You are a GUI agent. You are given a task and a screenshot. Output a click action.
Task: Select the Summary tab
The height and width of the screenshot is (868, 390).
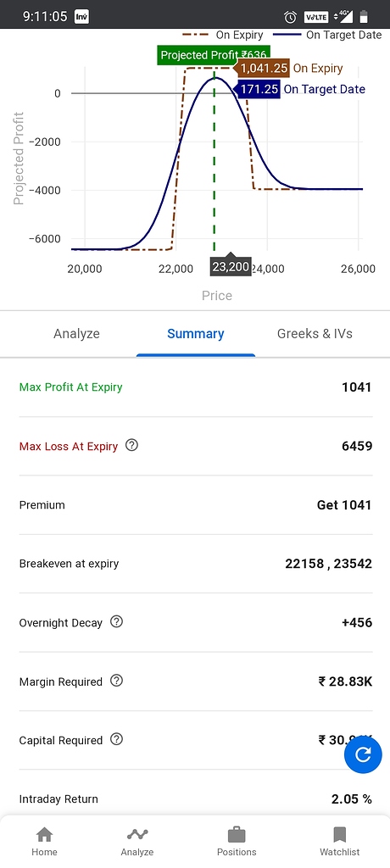(196, 334)
